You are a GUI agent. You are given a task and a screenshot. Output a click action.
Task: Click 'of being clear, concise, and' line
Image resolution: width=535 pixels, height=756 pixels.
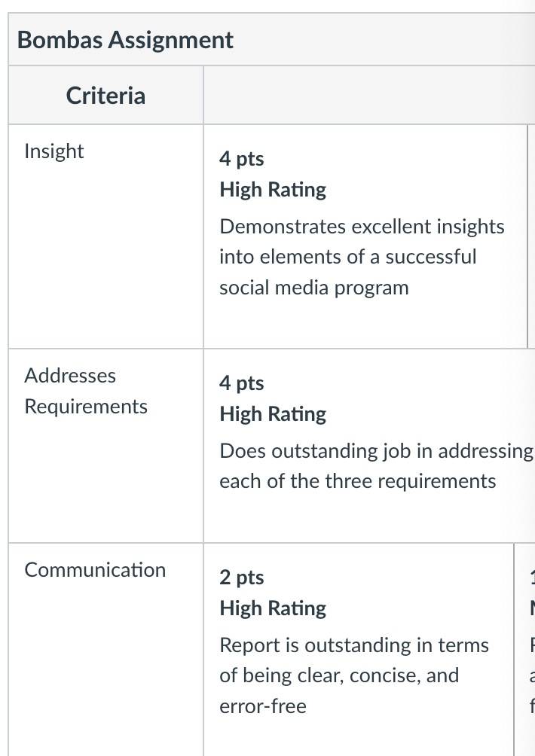pyautogui.click(x=339, y=675)
